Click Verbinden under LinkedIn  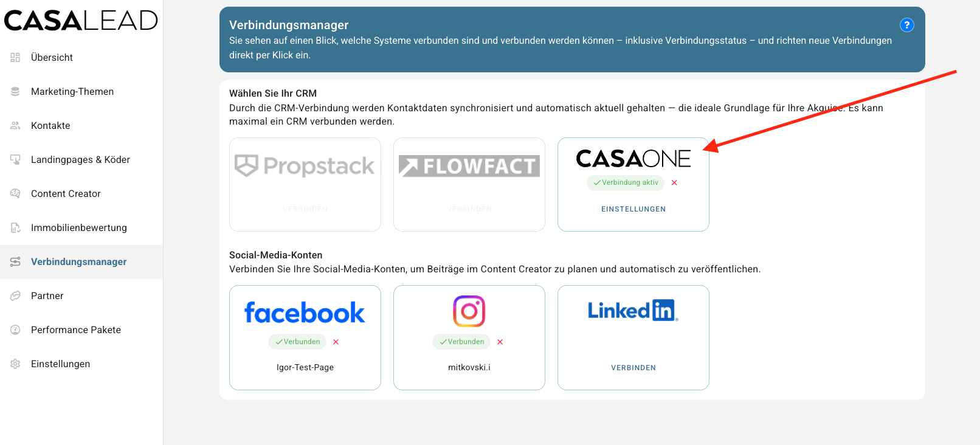[633, 368]
